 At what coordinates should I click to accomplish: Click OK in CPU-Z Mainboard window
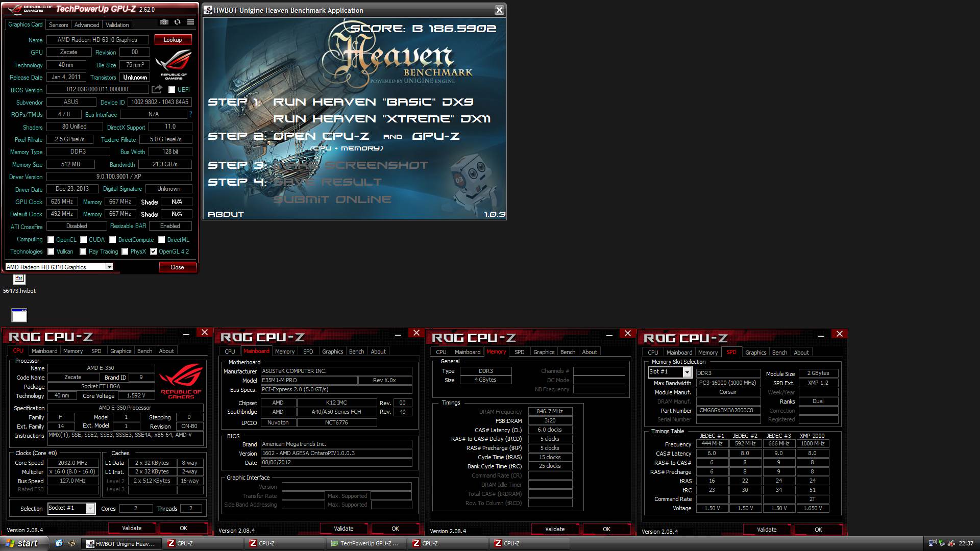coord(395,529)
